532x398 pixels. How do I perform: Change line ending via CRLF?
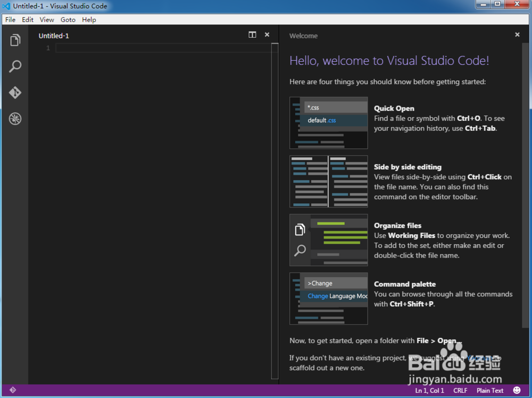(x=460, y=391)
